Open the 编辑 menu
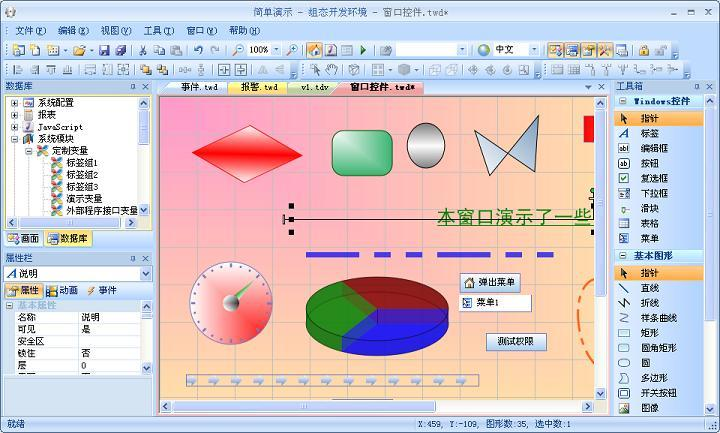Viewport: 720px width, 433px height. click(x=73, y=31)
